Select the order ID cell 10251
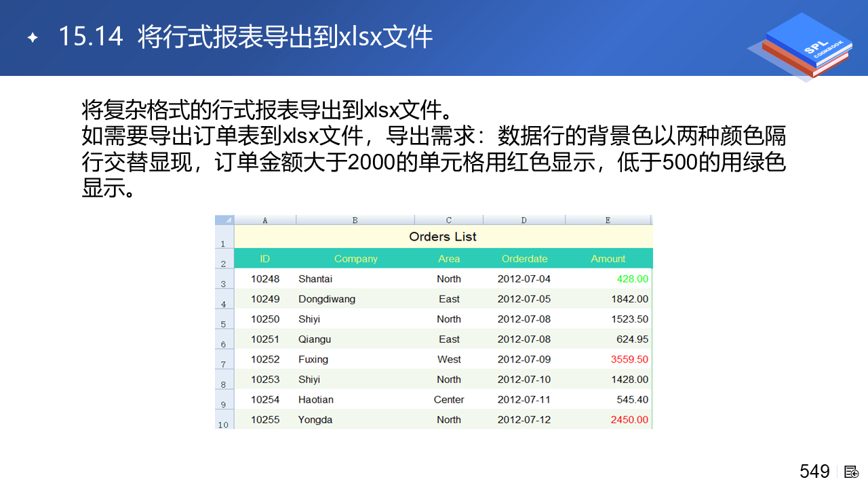 (265, 339)
